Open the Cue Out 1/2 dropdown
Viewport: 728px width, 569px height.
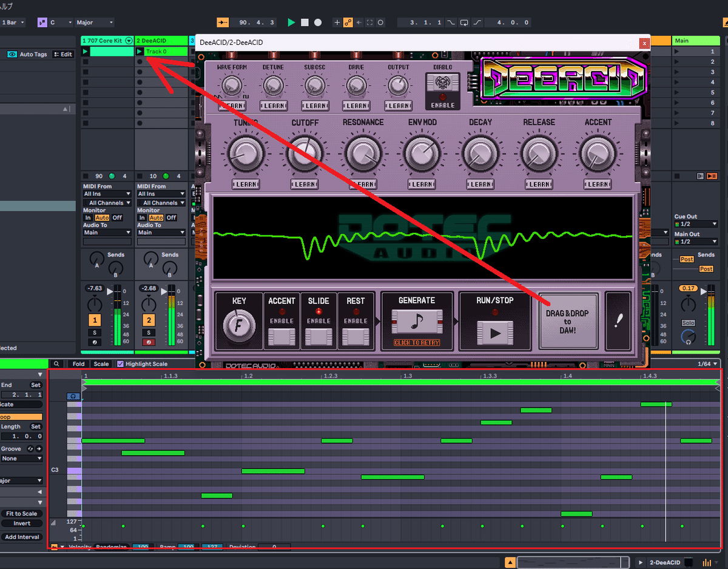(695, 224)
